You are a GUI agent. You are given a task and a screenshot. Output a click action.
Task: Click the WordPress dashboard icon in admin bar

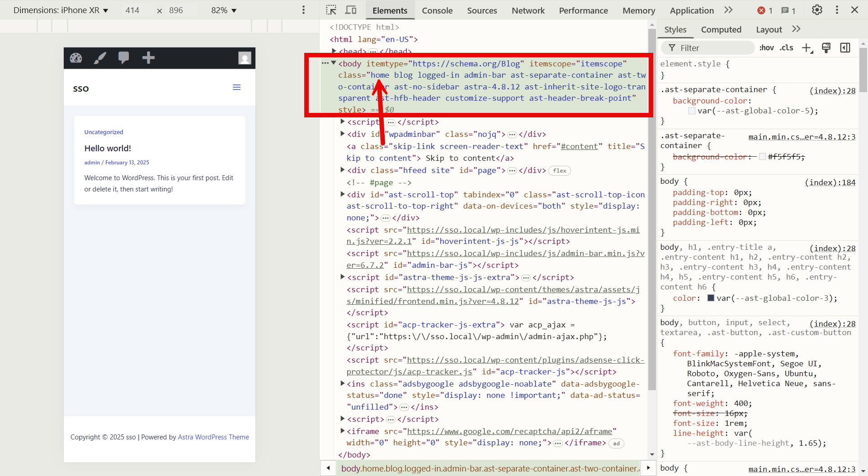tap(76, 58)
